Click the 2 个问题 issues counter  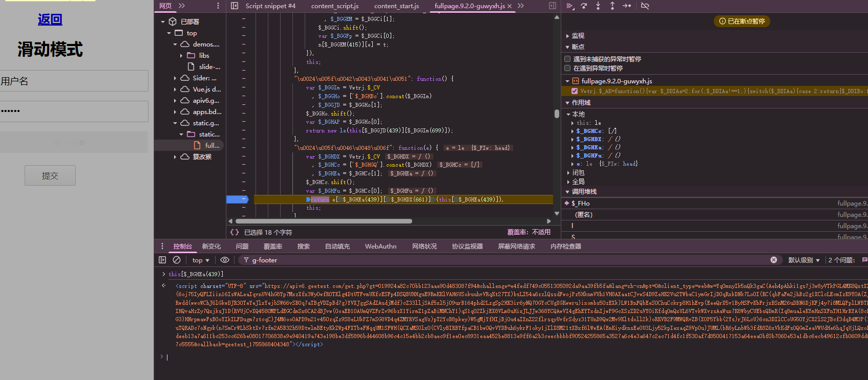tap(841, 260)
